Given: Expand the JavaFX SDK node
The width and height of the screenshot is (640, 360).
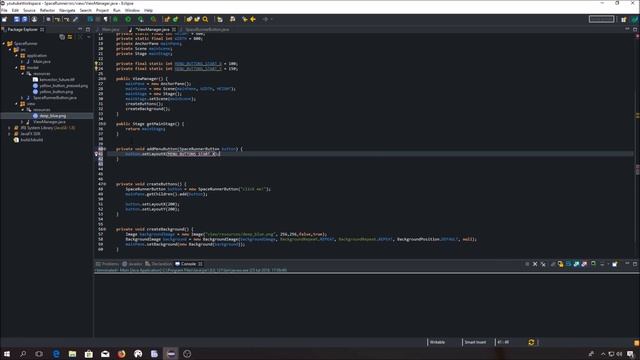Looking at the screenshot, I should pos(10,134).
